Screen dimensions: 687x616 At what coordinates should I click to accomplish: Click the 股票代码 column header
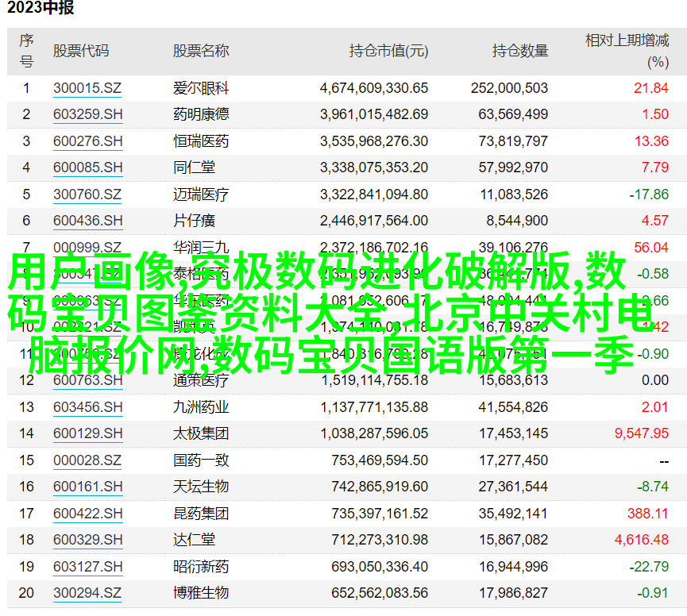point(81,51)
